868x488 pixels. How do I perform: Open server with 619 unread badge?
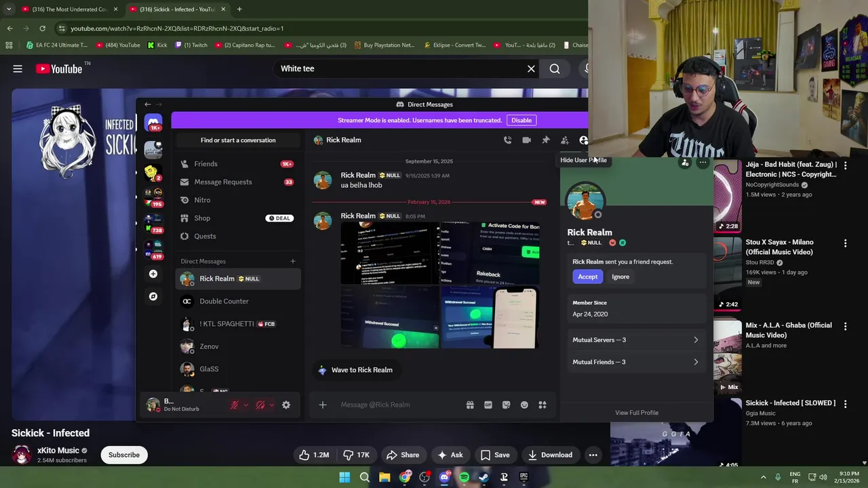[x=154, y=250]
